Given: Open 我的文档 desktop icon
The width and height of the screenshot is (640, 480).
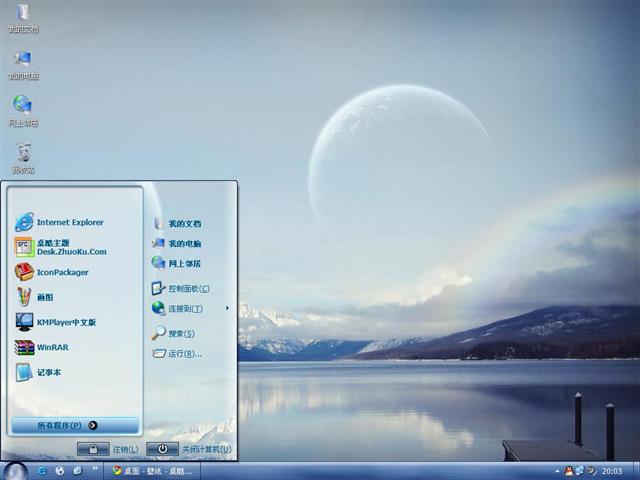Looking at the screenshot, I should [x=23, y=18].
